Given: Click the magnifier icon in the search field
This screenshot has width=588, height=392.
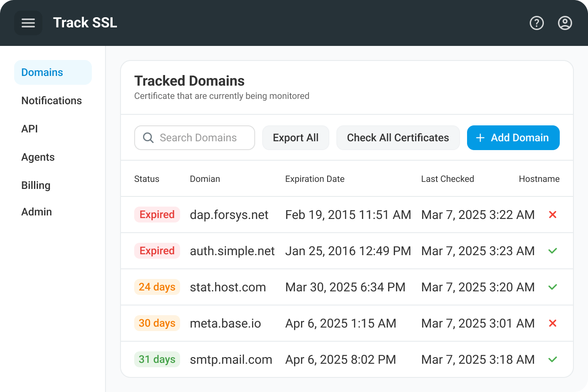Looking at the screenshot, I should tap(148, 138).
